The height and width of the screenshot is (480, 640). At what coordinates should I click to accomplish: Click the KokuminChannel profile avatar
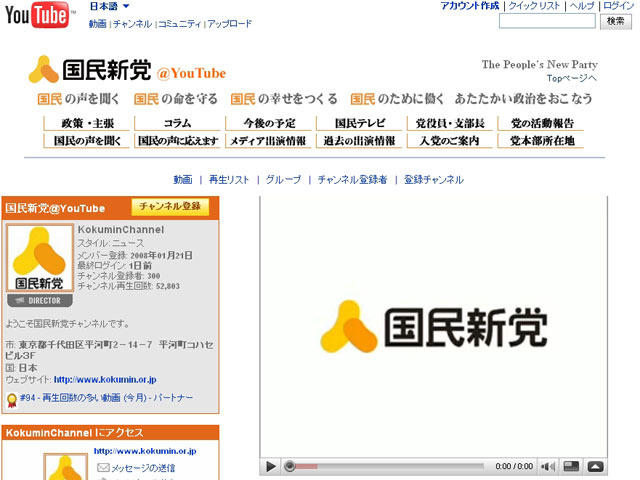40,258
